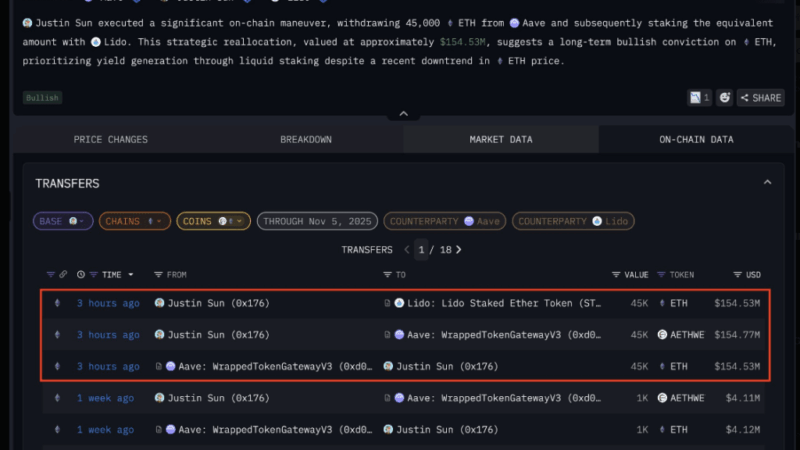Select the MARKET DATA tab
The height and width of the screenshot is (450, 800).
click(501, 139)
